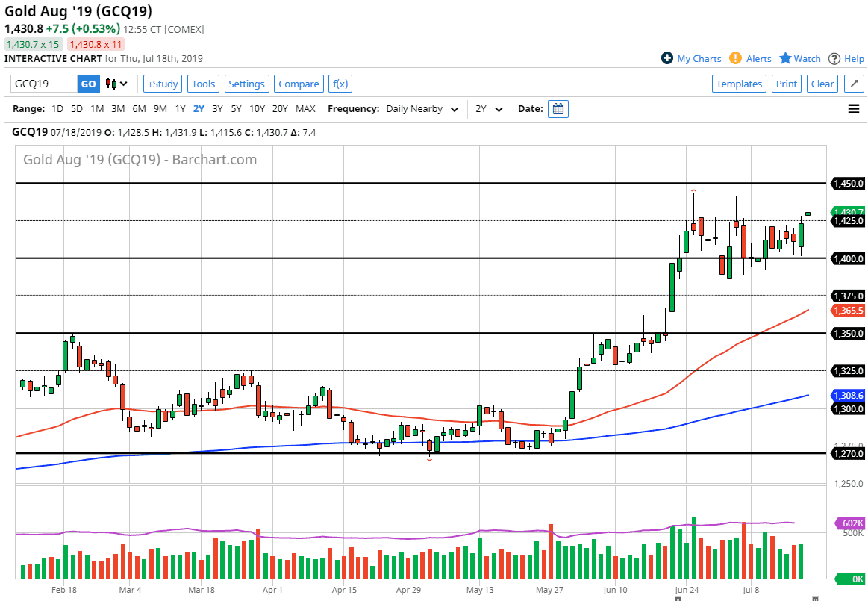Expand chart with the pop-out arrow icon
Image resolution: width=868 pixels, height=601 pixels.
click(x=854, y=84)
